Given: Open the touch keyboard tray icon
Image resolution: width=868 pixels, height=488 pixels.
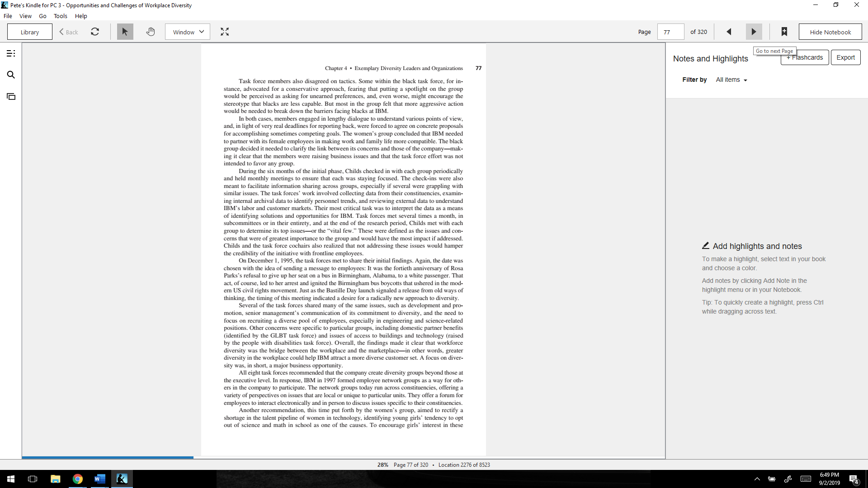Looking at the screenshot, I should [806, 479].
